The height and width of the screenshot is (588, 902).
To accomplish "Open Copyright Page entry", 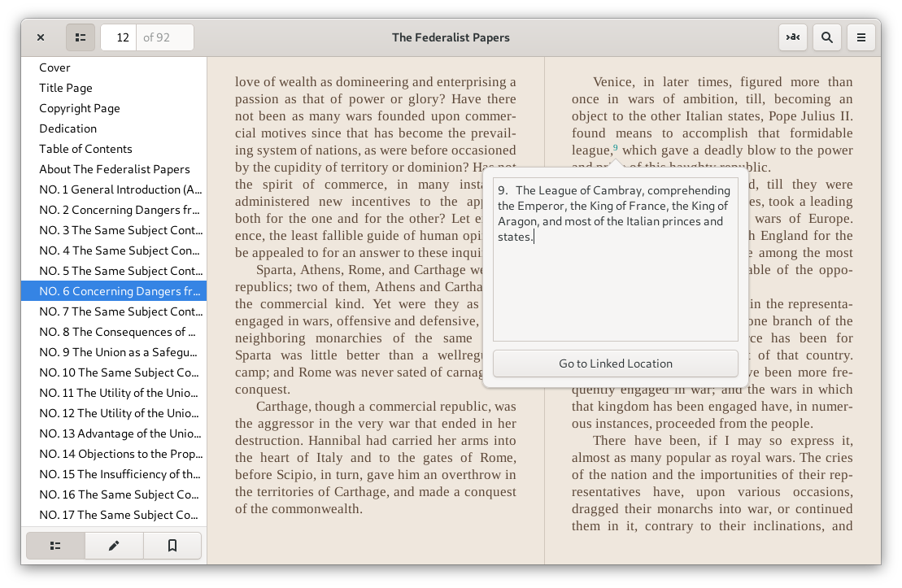I will [114, 108].
